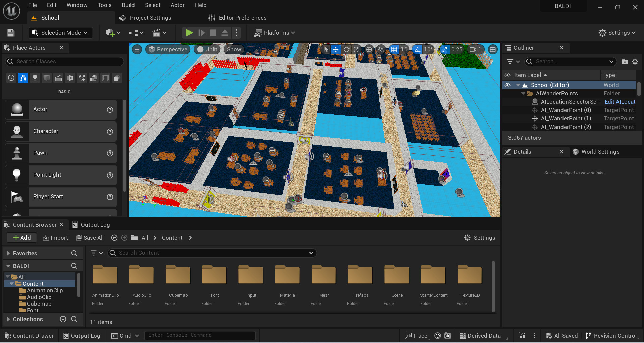Screen dimensions: 644x343
Task: Click the Stop simulation button
Action: [x=213, y=33]
